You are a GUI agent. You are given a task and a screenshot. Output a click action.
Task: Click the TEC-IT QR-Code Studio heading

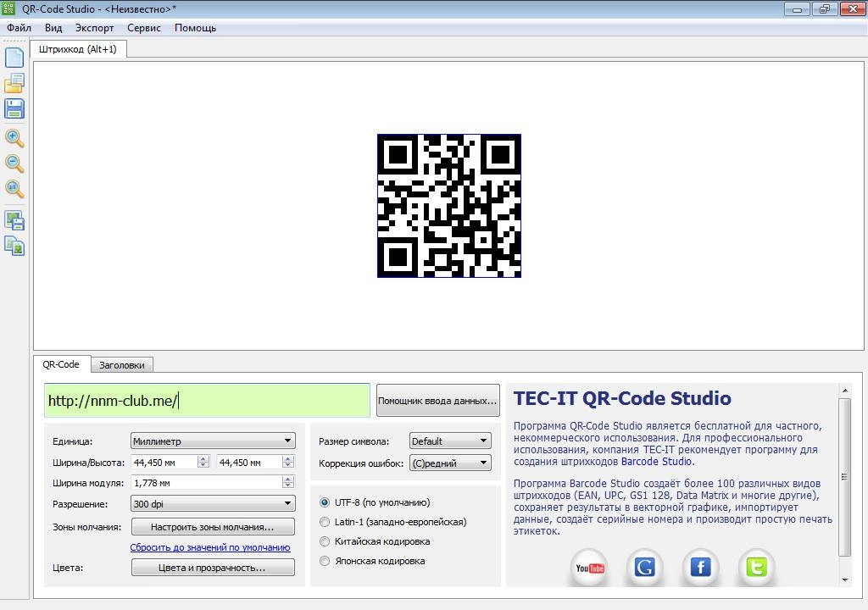pyautogui.click(x=622, y=398)
